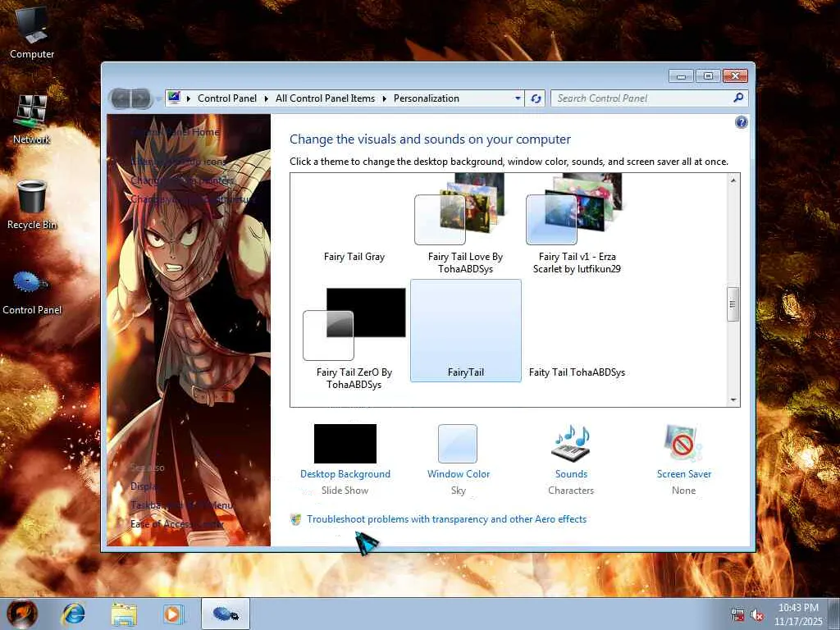Open the Window Color link
840x630 pixels.
pos(459,474)
